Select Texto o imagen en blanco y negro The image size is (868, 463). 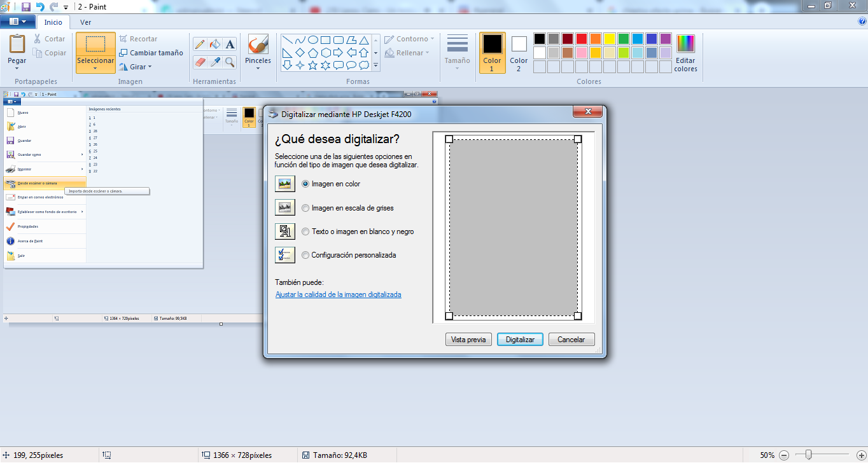pyautogui.click(x=305, y=231)
